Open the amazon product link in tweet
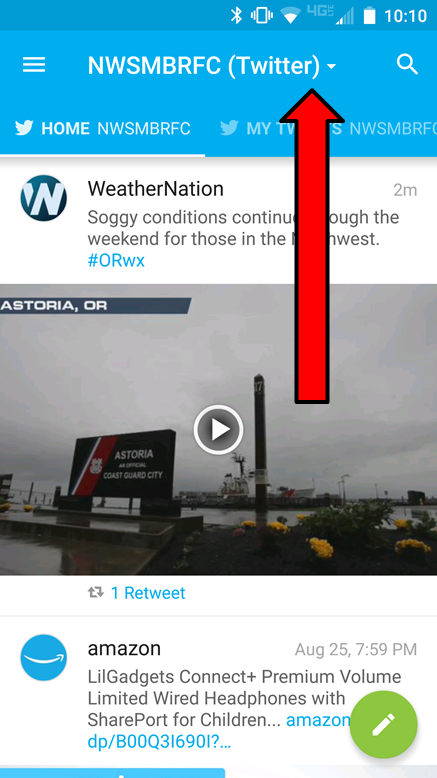 [220, 731]
